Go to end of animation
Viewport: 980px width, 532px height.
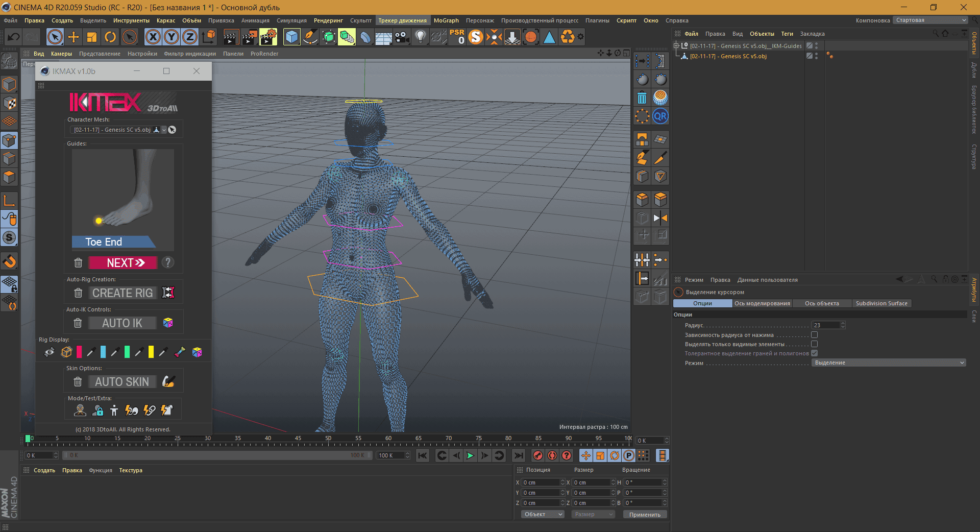coord(519,455)
